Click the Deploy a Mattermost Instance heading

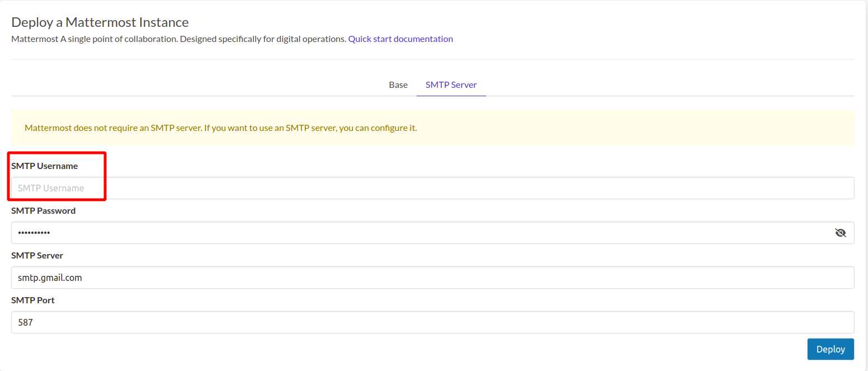pyautogui.click(x=100, y=22)
